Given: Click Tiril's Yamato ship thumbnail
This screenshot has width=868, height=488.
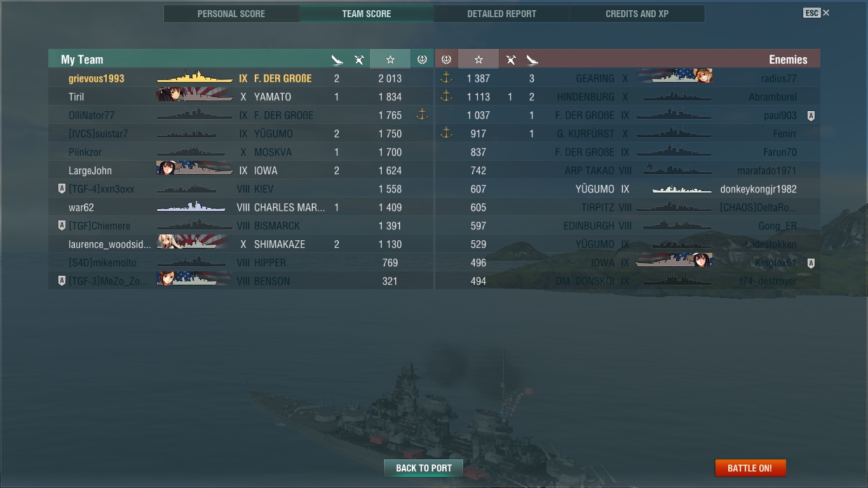Looking at the screenshot, I should point(194,97).
